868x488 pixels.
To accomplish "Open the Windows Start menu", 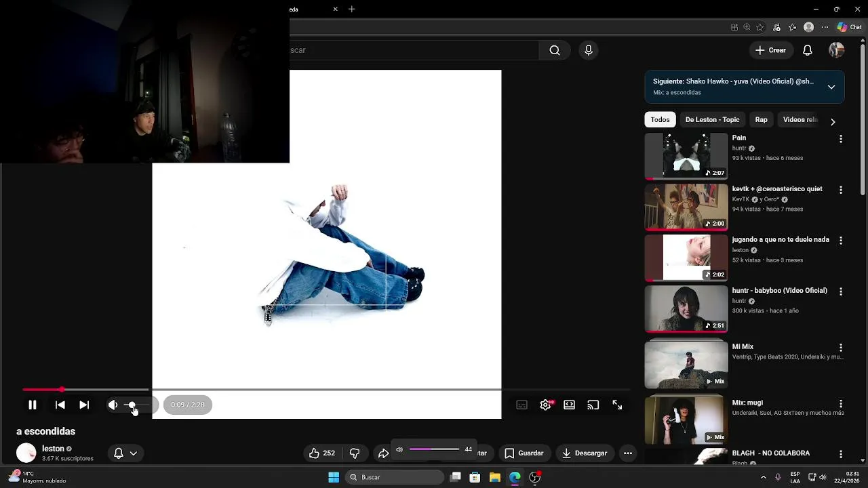I will tap(334, 477).
